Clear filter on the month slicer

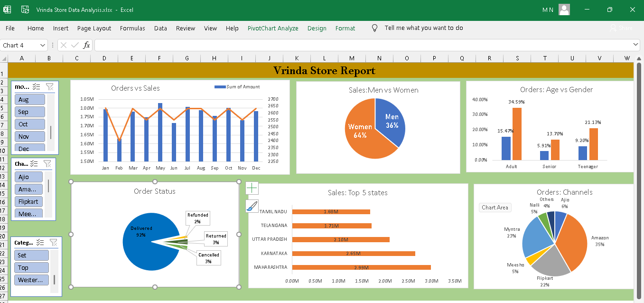(50, 86)
